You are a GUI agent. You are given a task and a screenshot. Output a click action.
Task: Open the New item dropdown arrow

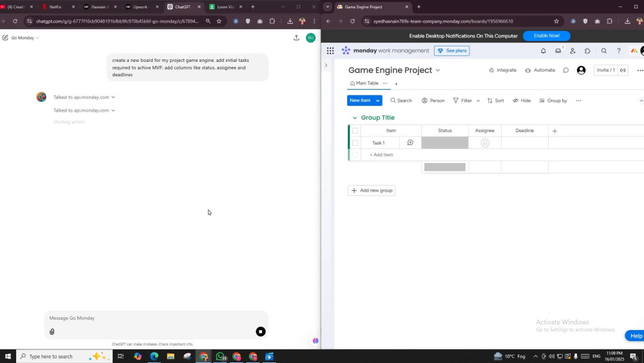[377, 101]
